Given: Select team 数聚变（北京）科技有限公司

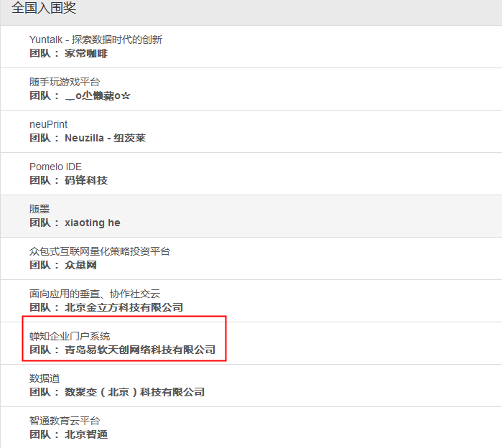Looking at the screenshot, I should point(134,392).
